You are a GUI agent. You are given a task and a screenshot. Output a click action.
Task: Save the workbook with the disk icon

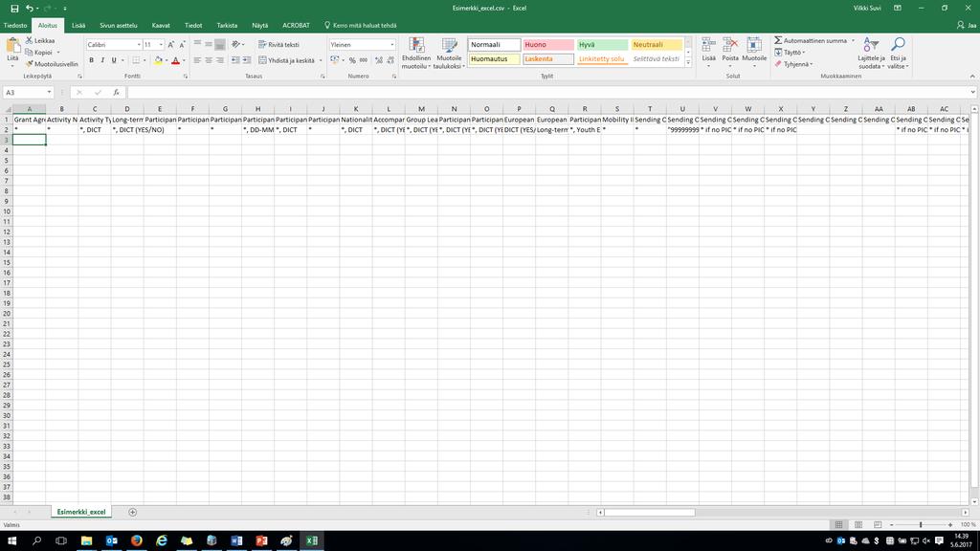(x=14, y=8)
